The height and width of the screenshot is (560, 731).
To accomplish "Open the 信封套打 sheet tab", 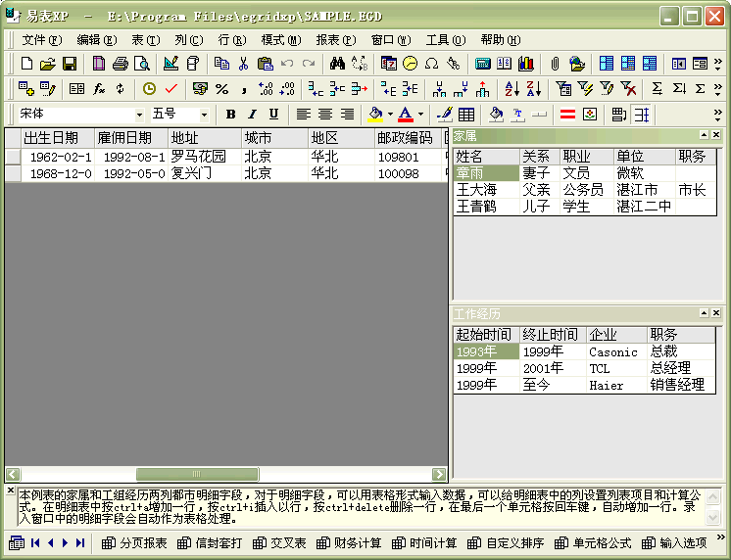I will 210,543.
